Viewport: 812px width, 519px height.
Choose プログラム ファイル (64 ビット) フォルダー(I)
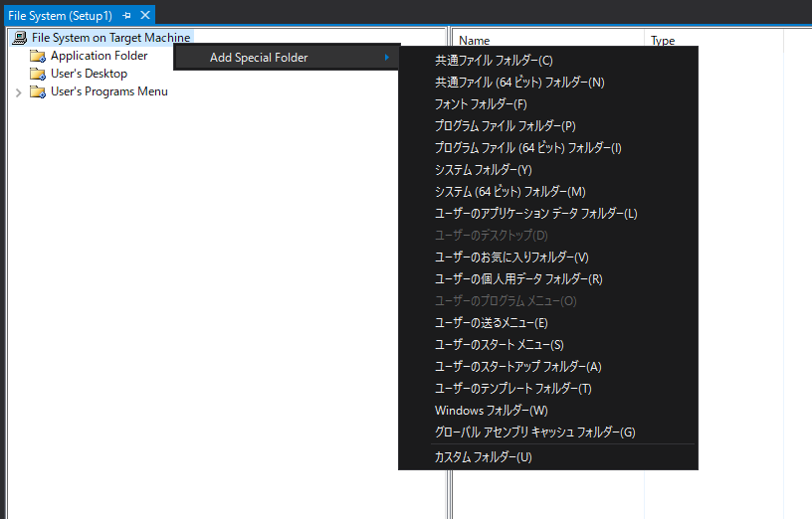(548, 148)
